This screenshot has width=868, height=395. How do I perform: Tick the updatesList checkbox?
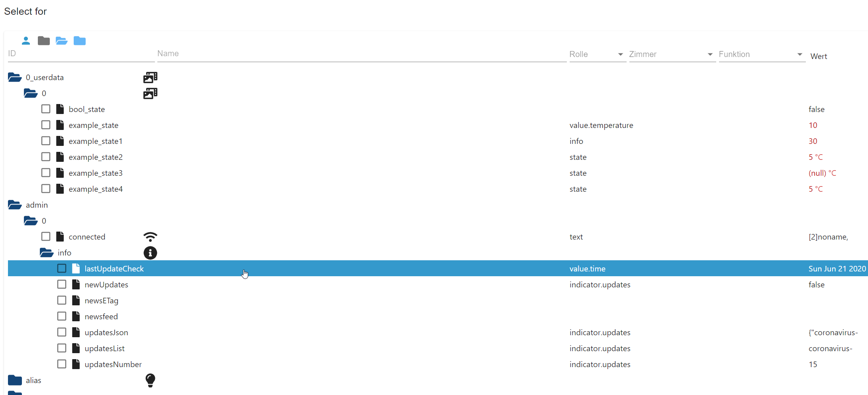(x=62, y=348)
